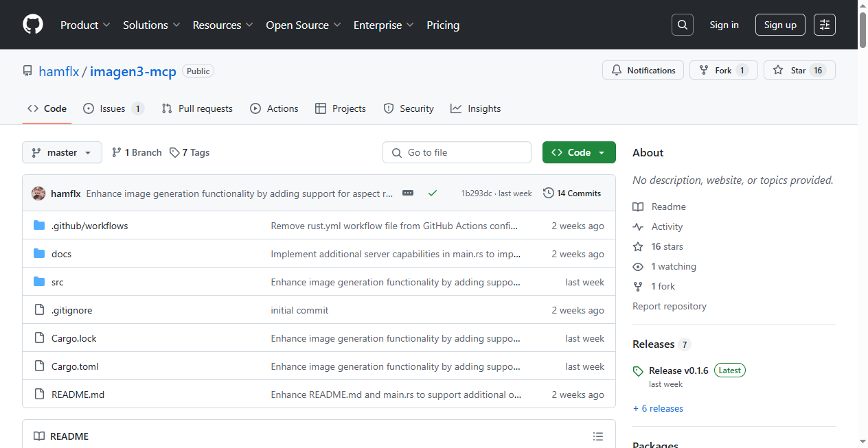Show the + 6 releases link
This screenshot has width=868, height=448.
658,408
